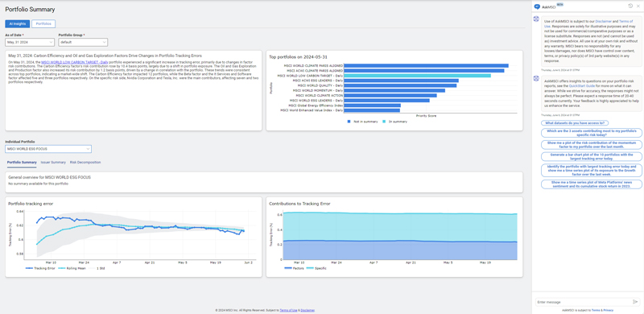This screenshot has width=644, height=314.
Task: Click 'Generate a bar chart plot' suggestion
Action: (x=592, y=156)
